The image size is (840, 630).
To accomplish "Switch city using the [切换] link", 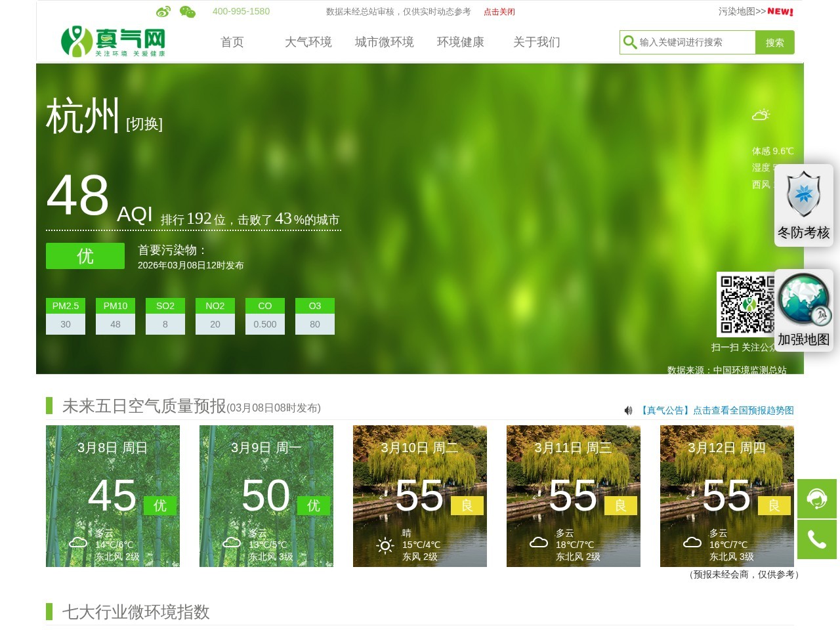I will (x=144, y=124).
